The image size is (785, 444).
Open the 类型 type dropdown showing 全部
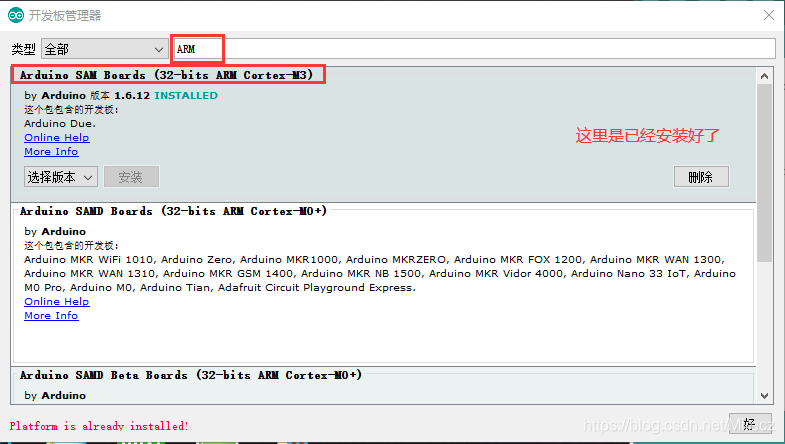105,49
